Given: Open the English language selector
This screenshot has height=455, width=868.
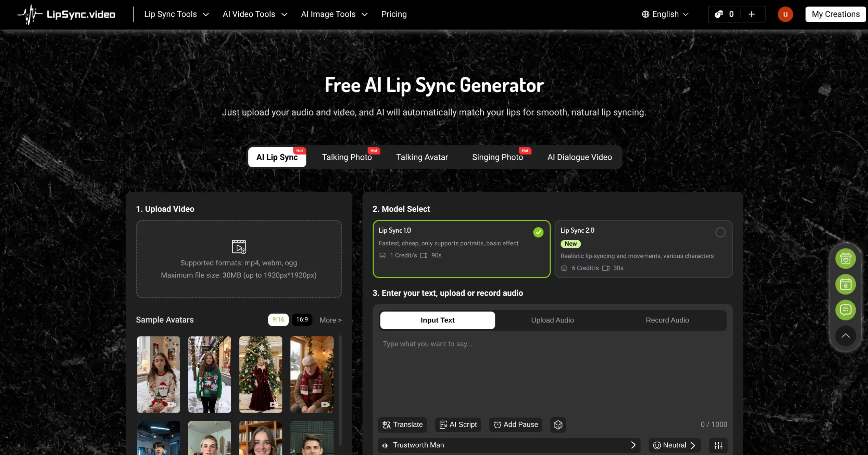Looking at the screenshot, I should coord(665,14).
